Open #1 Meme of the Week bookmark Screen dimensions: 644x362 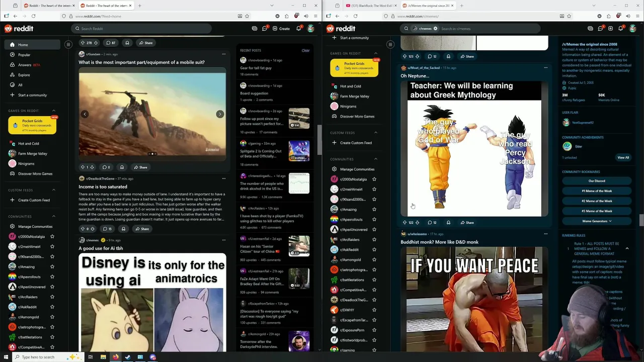[x=597, y=191]
